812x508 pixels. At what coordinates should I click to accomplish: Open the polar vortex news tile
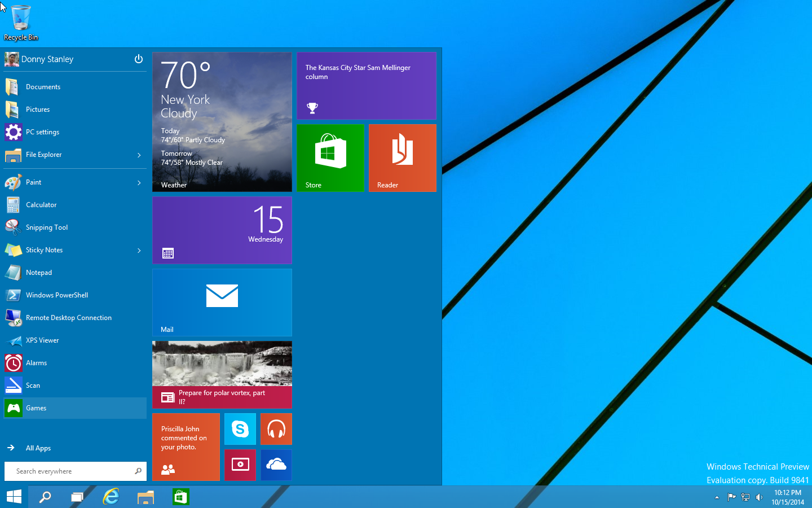tap(222, 374)
